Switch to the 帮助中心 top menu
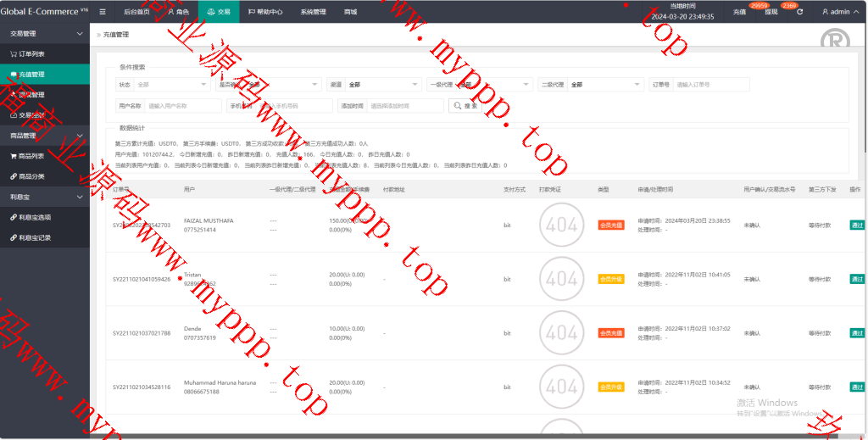 click(x=266, y=12)
